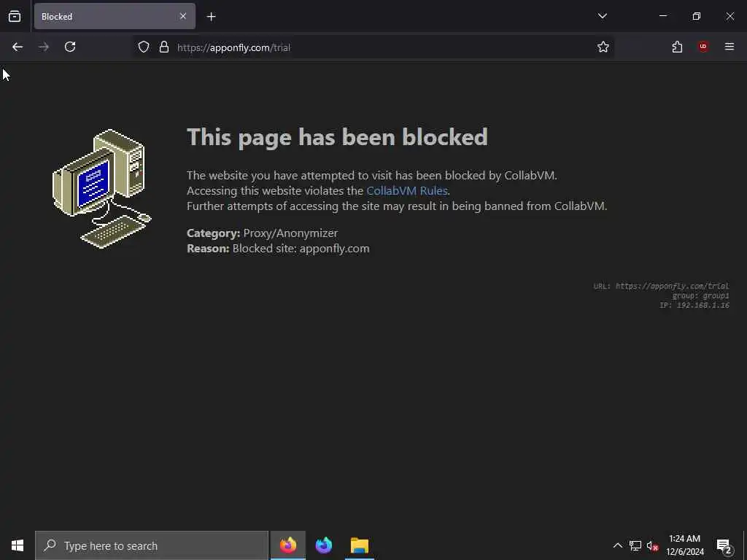
Task: Go forward to the next page
Action: [44, 47]
